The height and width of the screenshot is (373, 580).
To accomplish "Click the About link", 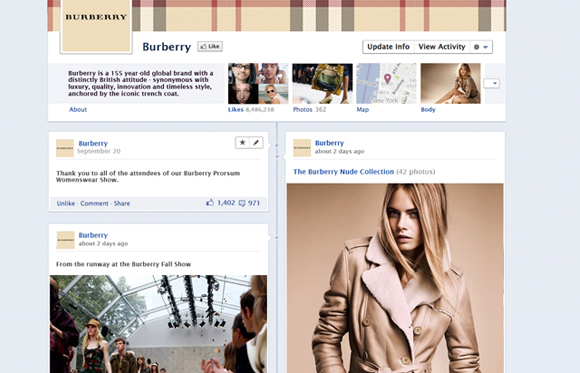I will click(78, 110).
